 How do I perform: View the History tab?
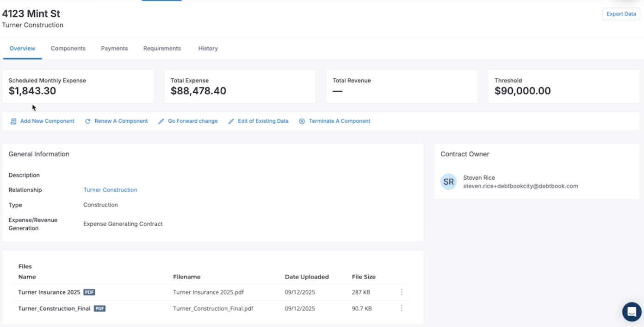click(208, 48)
